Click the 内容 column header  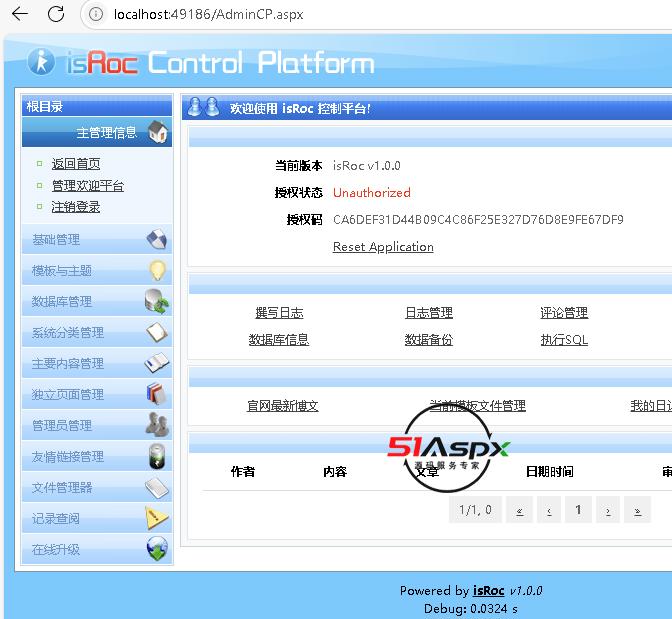tap(335, 472)
